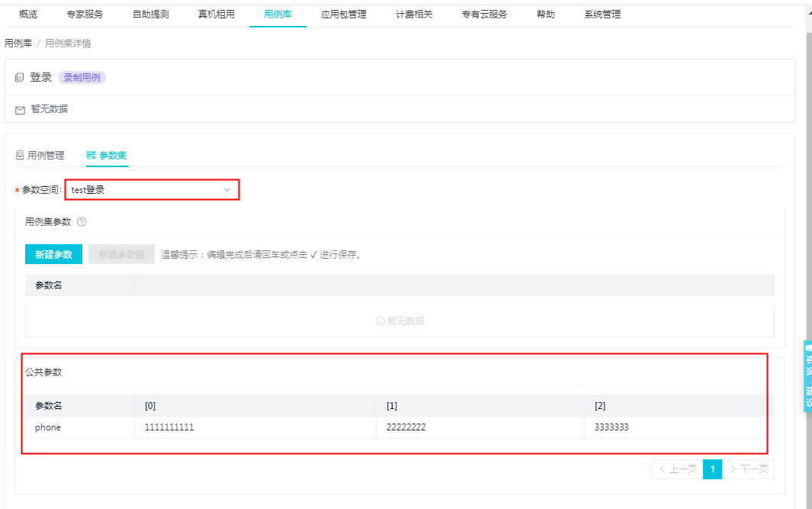Open the 概览 menu item
The image size is (812, 509).
28,14
